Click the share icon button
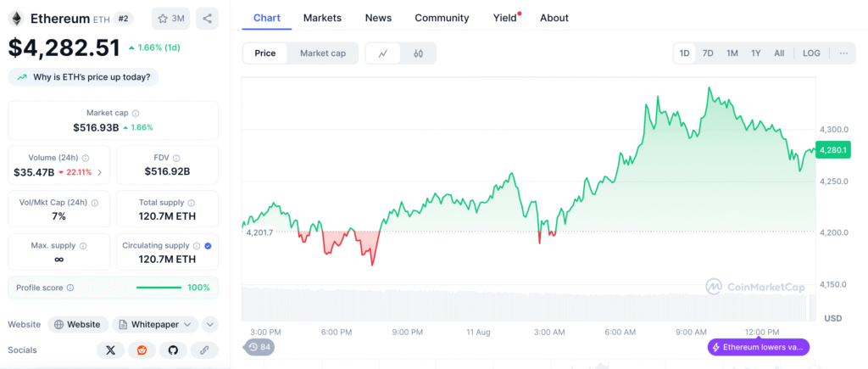 tap(207, 18)
